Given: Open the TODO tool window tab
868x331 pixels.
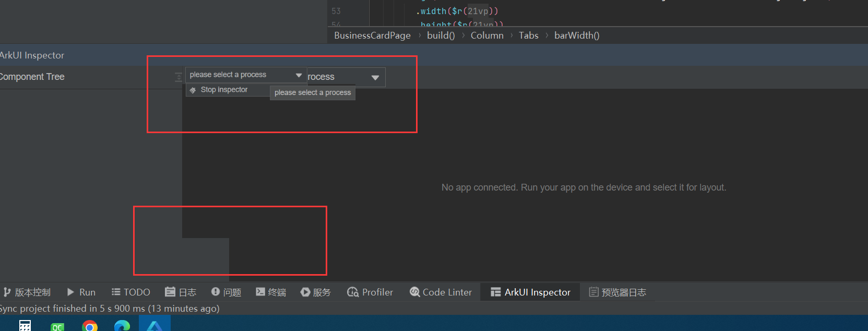Looking at the screenshot, I should click(130, 292).
